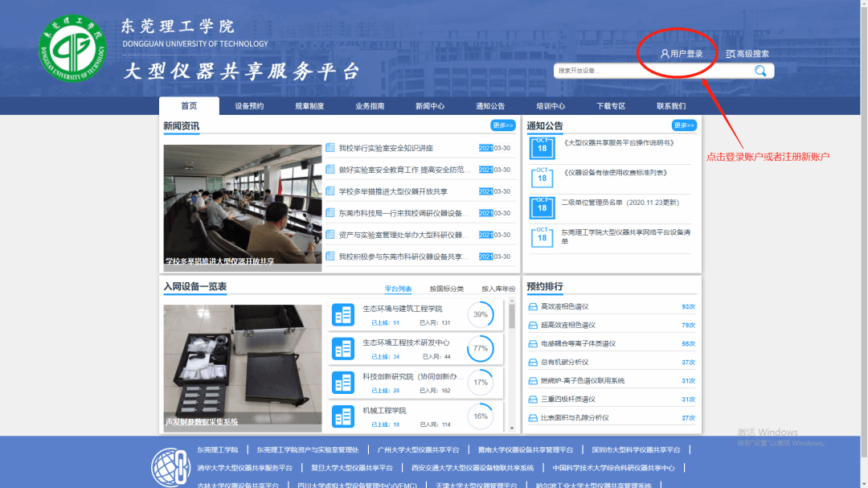Select the document icon next to 学校多举措推进大型仪器开放共享 headline
Image resolution: width=868 pixels, height=488 pixels.
pyautogui.click(x=330, y=191)
